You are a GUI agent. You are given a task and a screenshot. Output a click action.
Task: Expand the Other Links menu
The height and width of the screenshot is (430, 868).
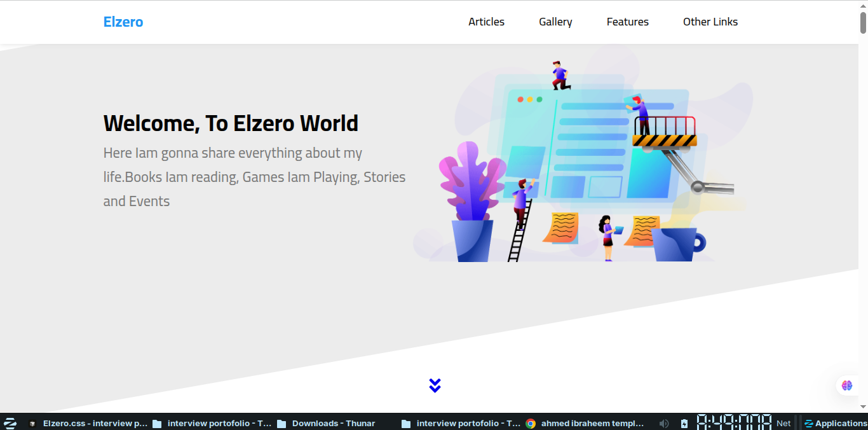(x=710, y=22)
